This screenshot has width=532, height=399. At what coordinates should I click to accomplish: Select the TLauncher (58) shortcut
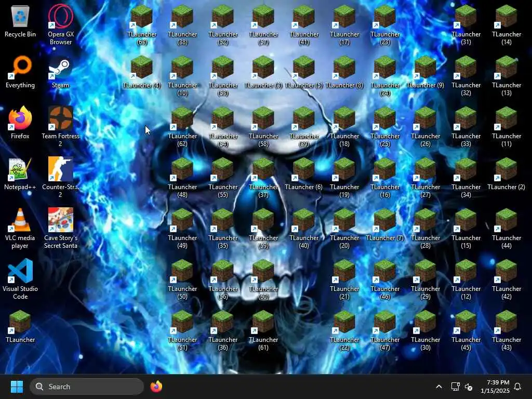pos(263,127)
